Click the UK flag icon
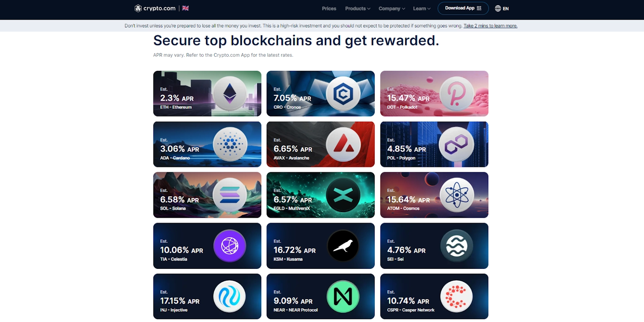 pos(186,8)
